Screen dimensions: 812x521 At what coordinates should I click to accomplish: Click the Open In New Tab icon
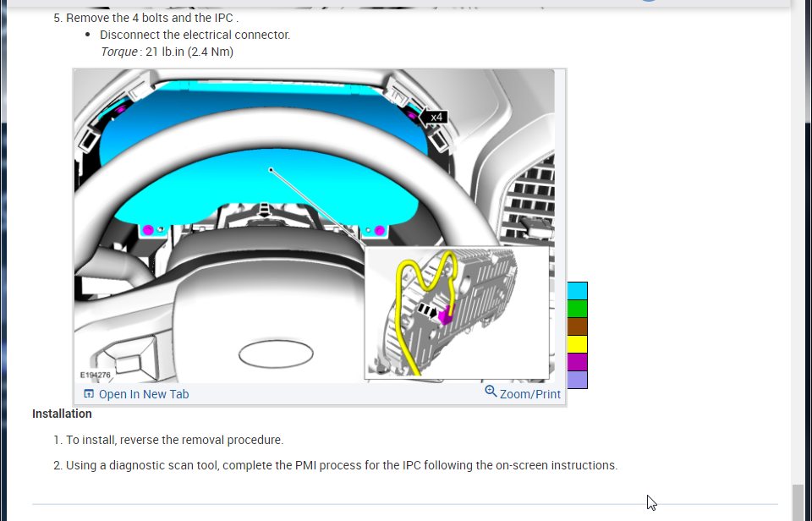[x=89, y=393]
